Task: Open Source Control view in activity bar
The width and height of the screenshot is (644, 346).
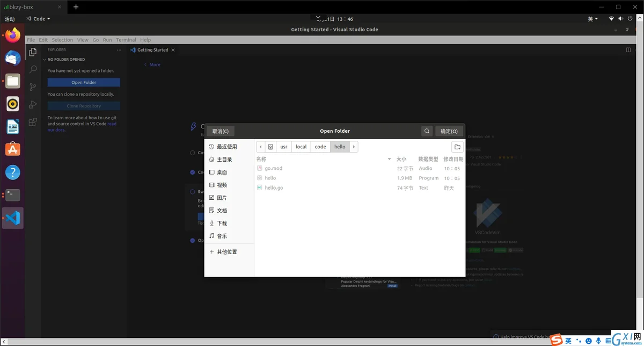Action: pyautogui.click(x=33, y=87)
